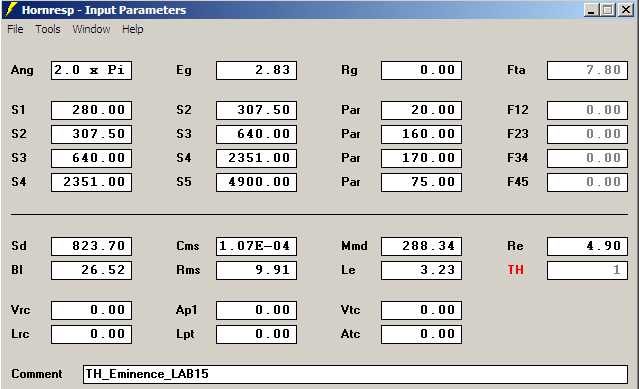Click the Mmd label text
Image resolution: width=639 pixels, height=389 pixels.
click(x=355, y=246)
